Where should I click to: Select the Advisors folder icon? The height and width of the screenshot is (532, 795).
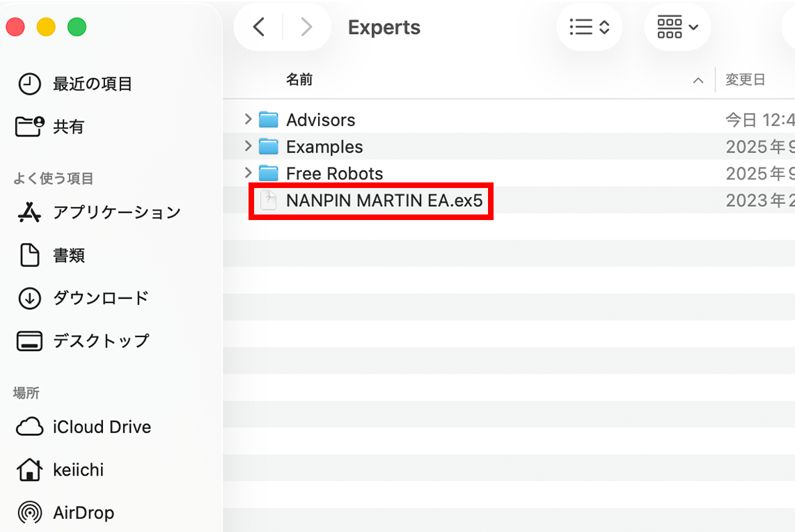click(x=269, y=120)
